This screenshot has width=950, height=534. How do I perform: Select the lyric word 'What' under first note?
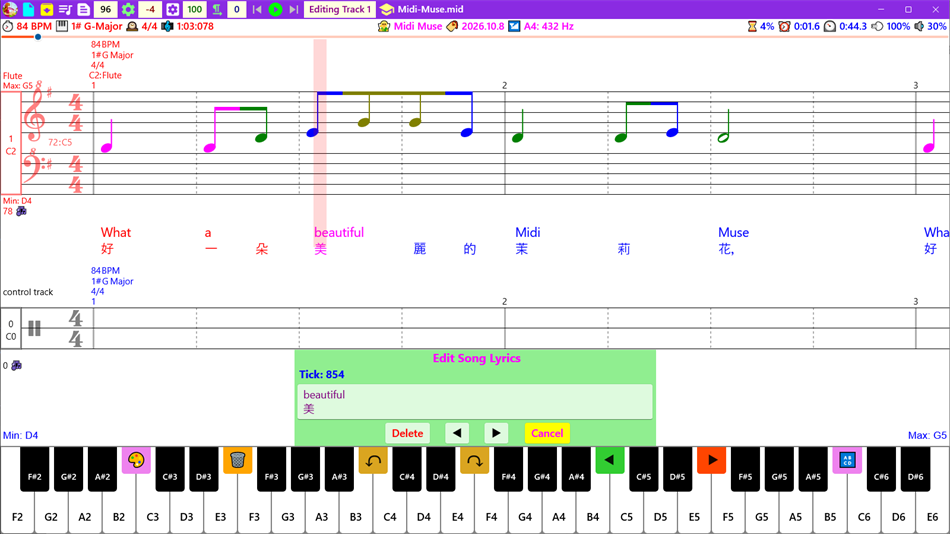click(x=115, y=233)
